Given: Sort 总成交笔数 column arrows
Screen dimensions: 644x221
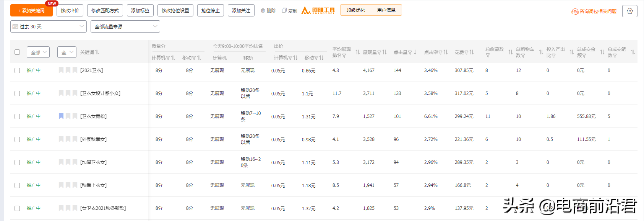Looking at the screenshot, I should click(x=633, y=52).
